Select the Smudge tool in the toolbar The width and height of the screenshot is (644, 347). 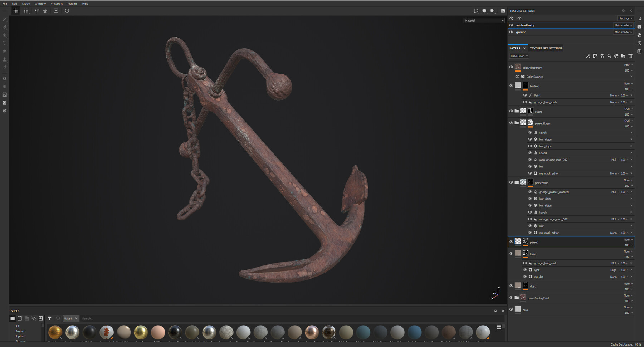click(4, 51)
